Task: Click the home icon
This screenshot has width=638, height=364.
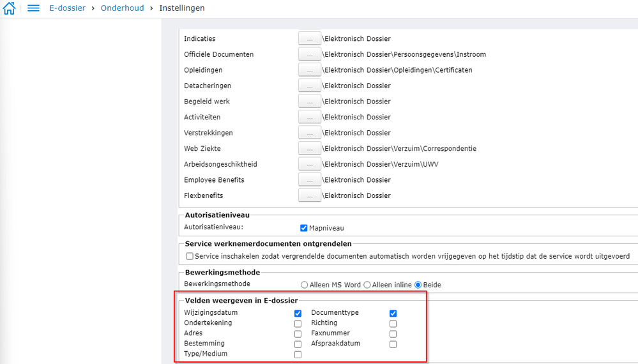Action: (9, 8)
